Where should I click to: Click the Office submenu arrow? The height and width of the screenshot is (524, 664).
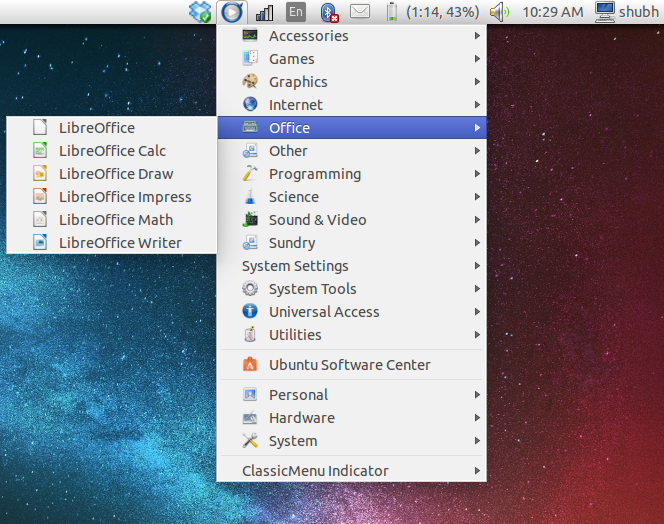(477, 128)
